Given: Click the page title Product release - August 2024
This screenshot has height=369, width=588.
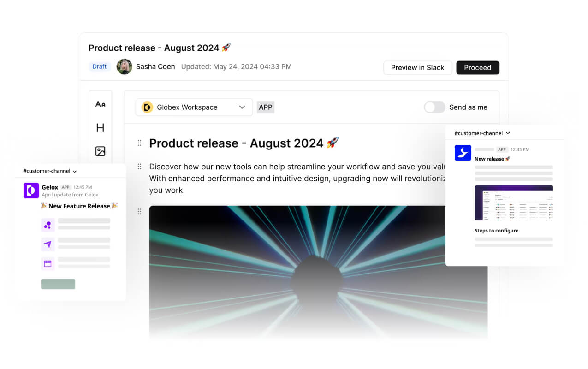Looking at the screenshot, I should [159, 48].
